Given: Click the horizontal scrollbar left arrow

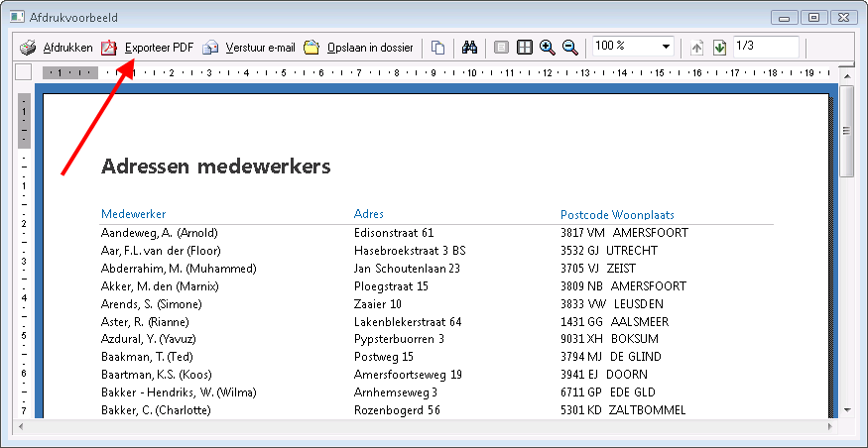Looking at the screenshot, I should click(21, 426).
